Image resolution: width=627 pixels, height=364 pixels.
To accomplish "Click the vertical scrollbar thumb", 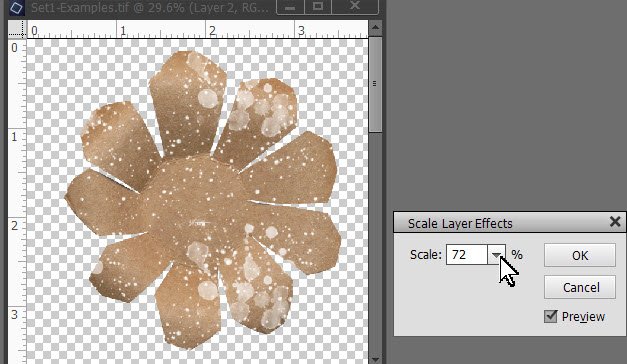I will pyautogui.click(x=375, y=84).
